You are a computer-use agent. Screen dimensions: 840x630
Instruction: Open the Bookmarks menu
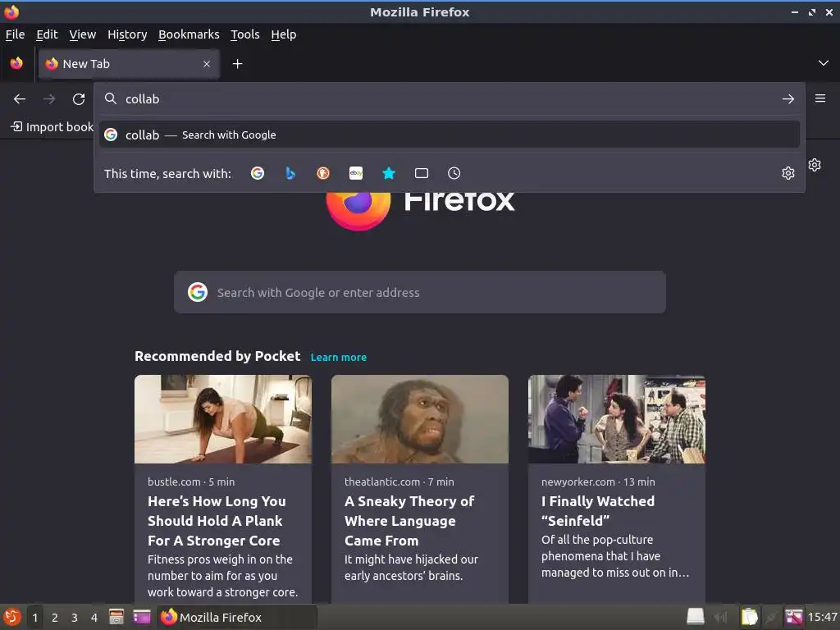[x=189, y=34]
